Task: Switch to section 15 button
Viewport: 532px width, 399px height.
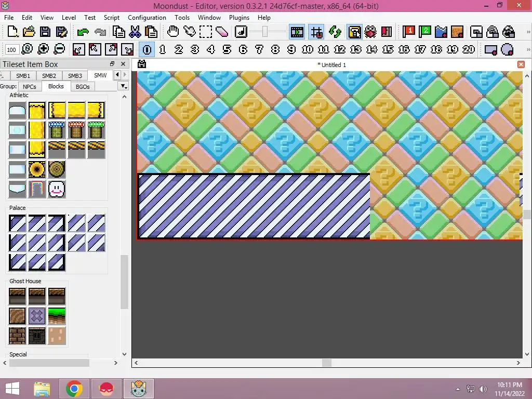Action: click(388, 49)
